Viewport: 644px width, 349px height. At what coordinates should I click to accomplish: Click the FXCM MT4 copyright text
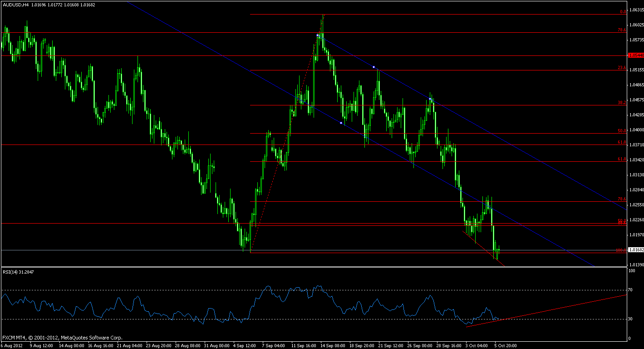click(62, 338)
